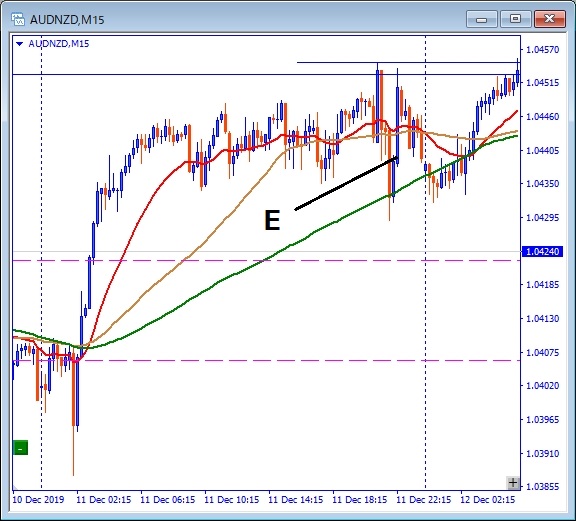Click the 11 Dec 18:15 time label
Screen dimensions: 576x521
[360, 500]
